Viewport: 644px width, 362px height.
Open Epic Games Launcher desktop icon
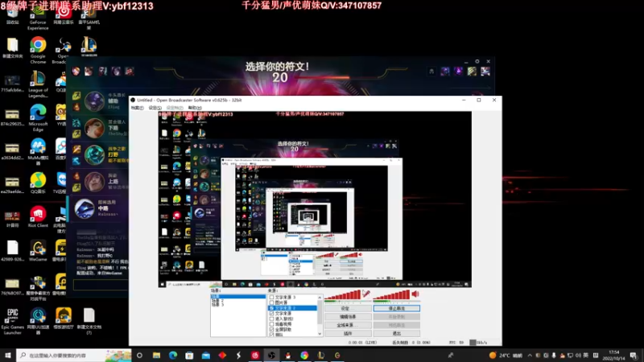(12, 322)
